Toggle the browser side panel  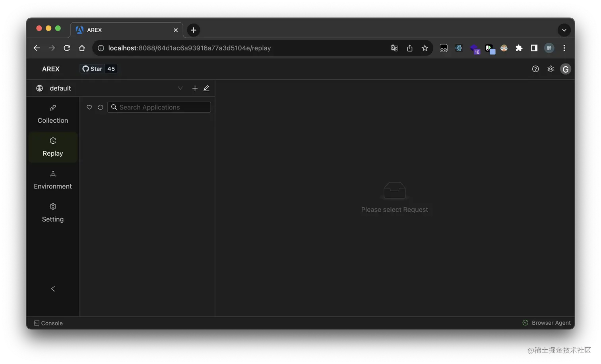click(x=534, y=48)
